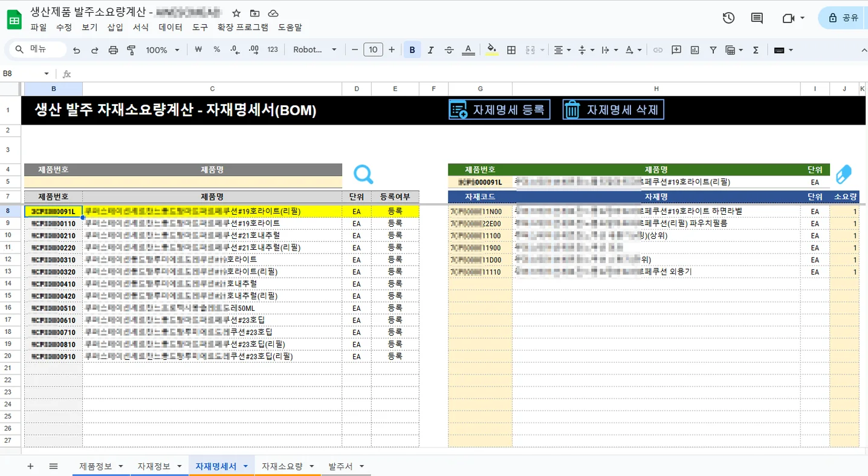Open 데이터 menu
Image resolution: width=868 pixels, height=476 pixels.
tap(170, 27)
